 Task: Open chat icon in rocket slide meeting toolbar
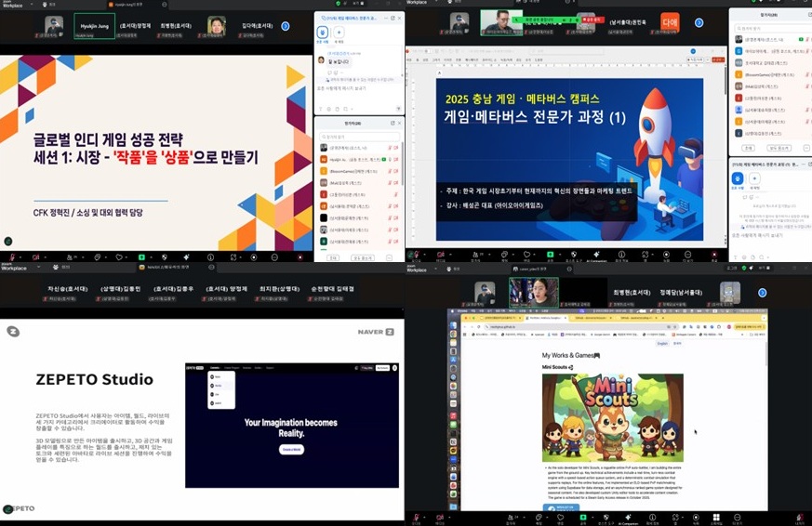504,254
